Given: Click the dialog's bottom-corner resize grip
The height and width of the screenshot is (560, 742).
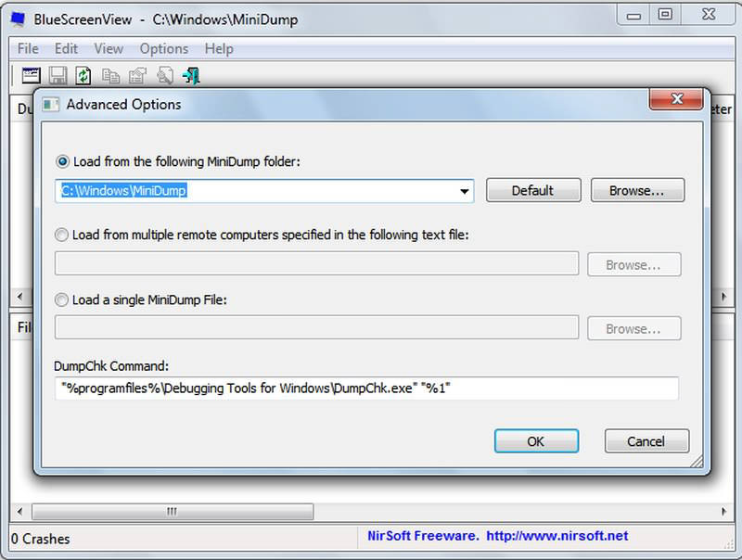Looking at the screenshot, I should point(697,462).
